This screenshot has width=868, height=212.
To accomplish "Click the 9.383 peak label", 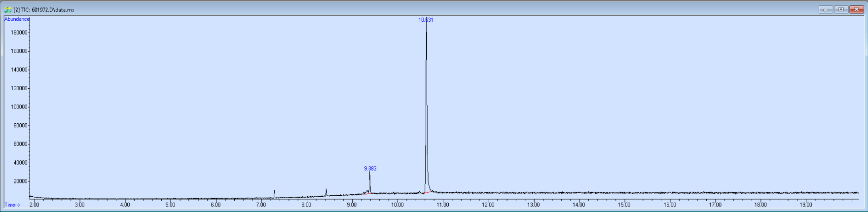I will [x=370, y=169].
